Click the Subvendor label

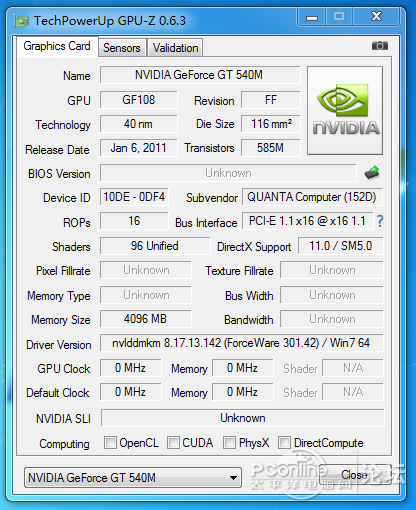[x=212, y=198]
